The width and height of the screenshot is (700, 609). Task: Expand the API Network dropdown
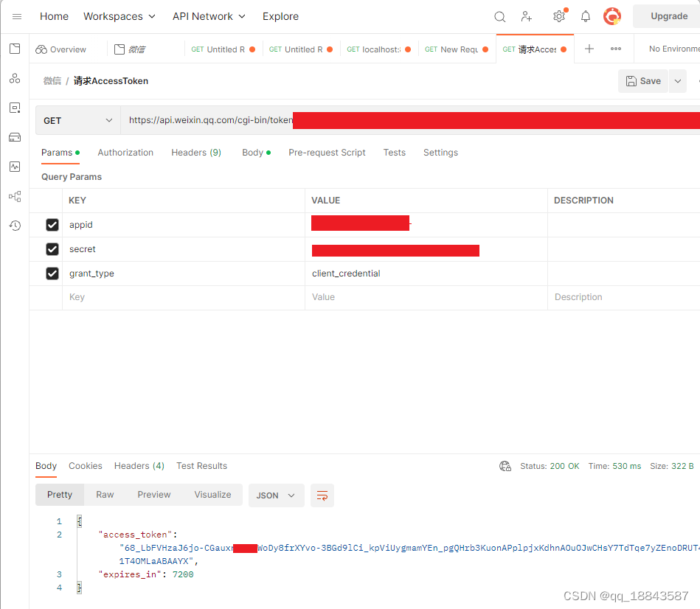click(209, 16)
